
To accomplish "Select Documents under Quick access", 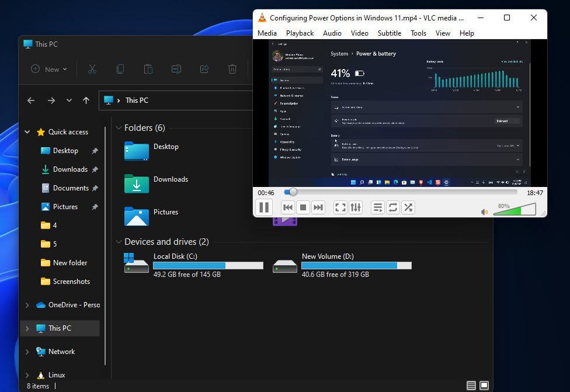I will tap(71, 188).
